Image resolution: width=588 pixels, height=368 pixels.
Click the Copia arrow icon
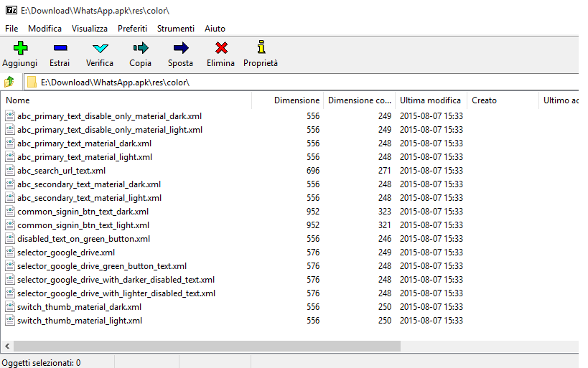tap(141, 48)
